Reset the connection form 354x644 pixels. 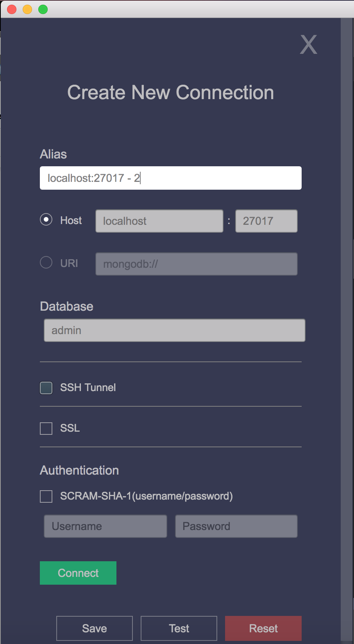(x=263, y=628)
